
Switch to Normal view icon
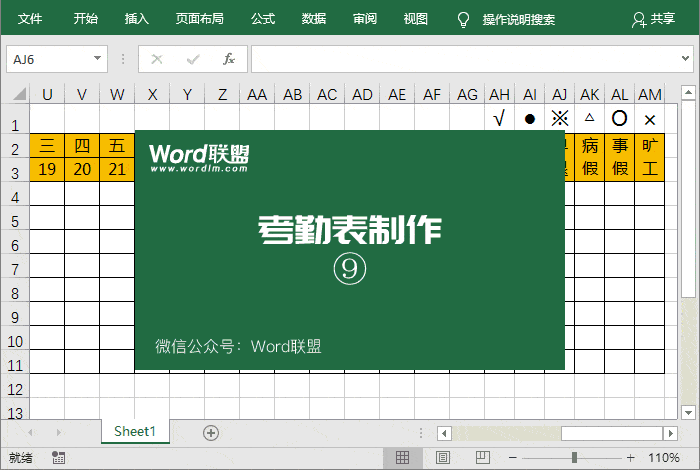[402, 458]
